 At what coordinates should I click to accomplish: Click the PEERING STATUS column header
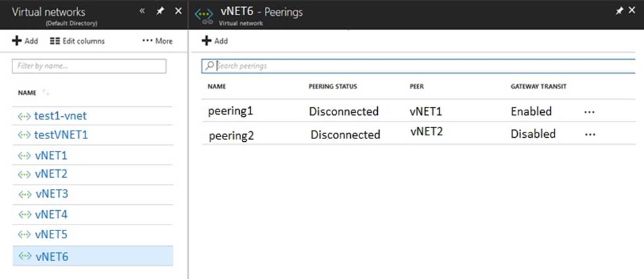coord(333,87)
